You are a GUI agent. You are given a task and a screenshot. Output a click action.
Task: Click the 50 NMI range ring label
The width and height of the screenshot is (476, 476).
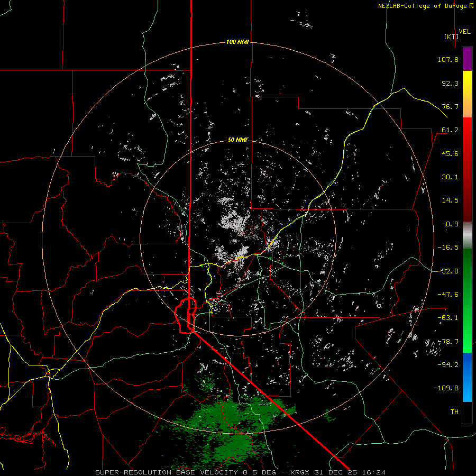[x=237, y=140]
